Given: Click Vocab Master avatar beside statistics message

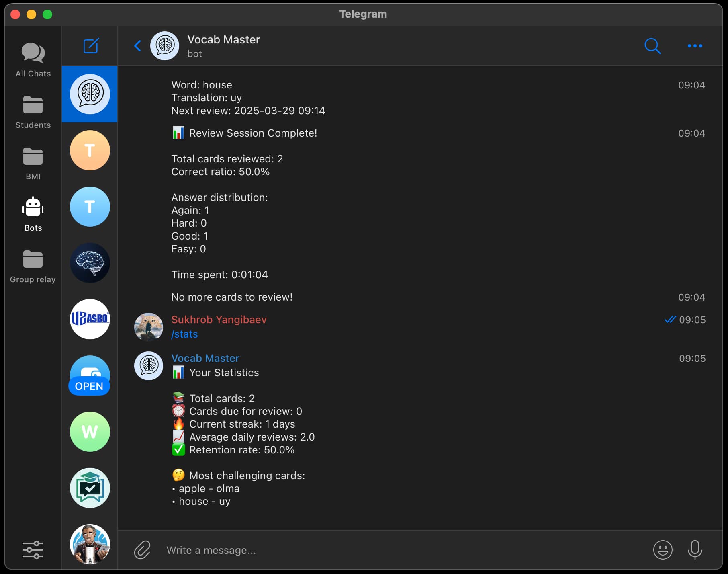Looking at the screenshot, I should tap(149, 366).
